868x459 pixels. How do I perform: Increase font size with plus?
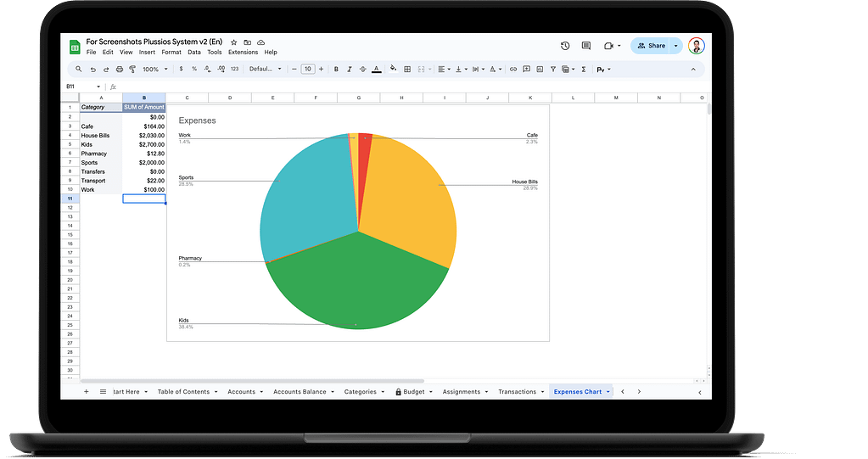click(x=321, y=70)
